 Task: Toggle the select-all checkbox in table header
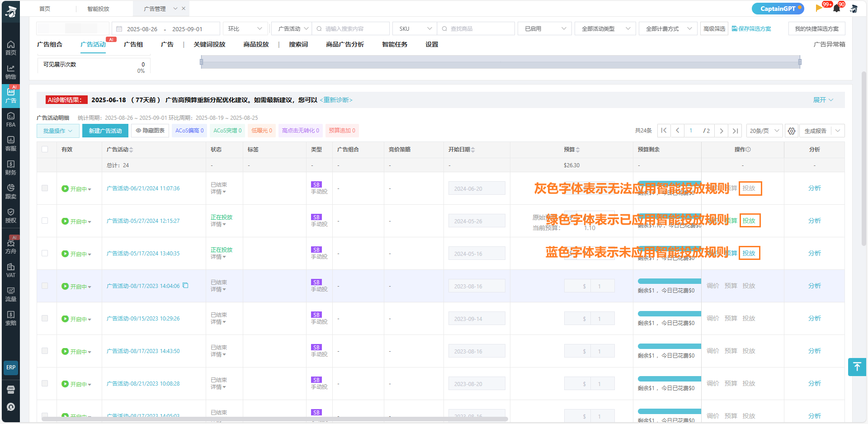pos(45,149)
